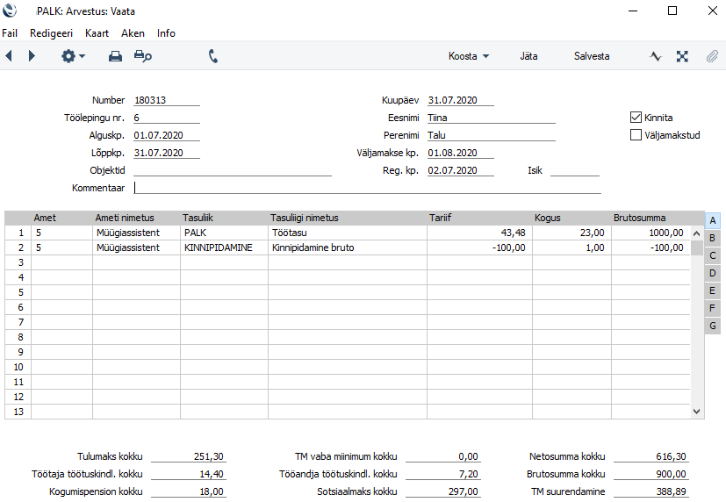Go to next record arrow

[31, 56]
